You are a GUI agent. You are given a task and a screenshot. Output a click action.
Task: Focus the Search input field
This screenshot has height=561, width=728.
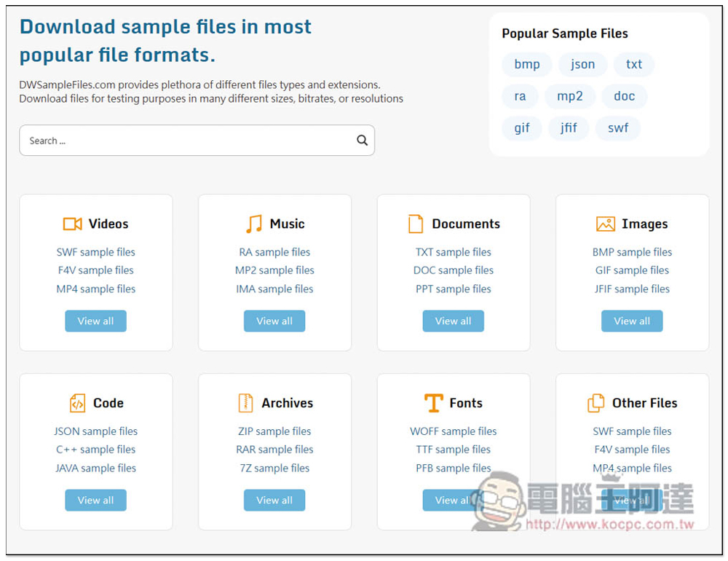pos(197,140)
